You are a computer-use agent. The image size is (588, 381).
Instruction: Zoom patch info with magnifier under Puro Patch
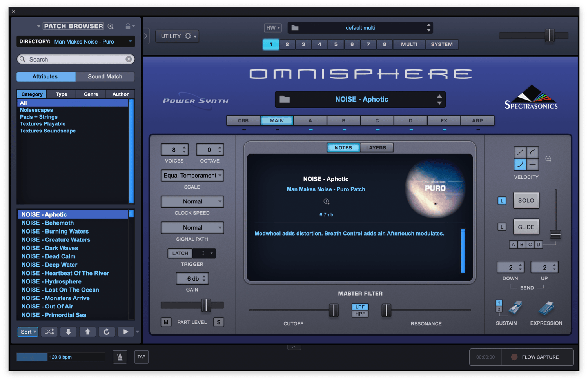coord(327,201)
